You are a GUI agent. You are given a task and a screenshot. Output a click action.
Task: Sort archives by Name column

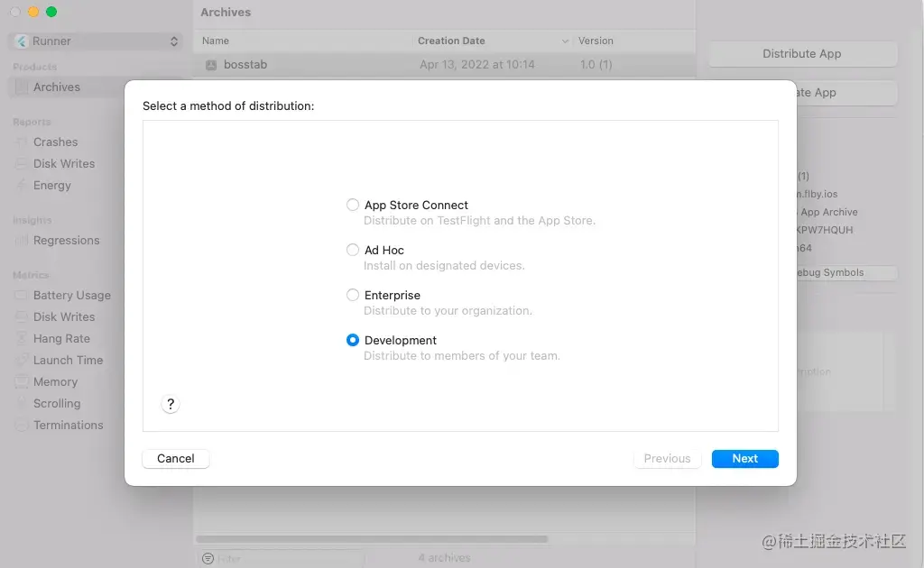pyautogui.click(x=216, y=41)
